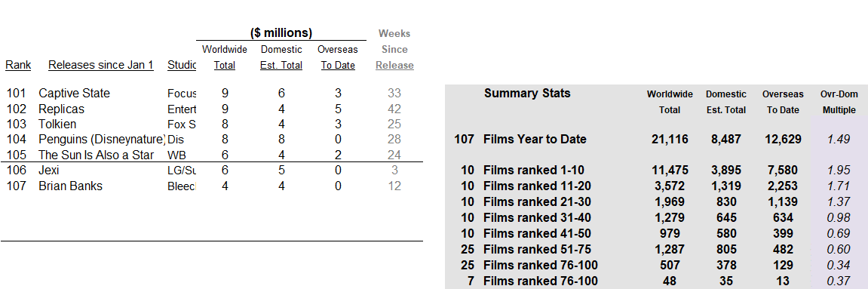Select the Releases since Jan 1 header
Viewport: 868px width, 289px height.
[101, 66]
